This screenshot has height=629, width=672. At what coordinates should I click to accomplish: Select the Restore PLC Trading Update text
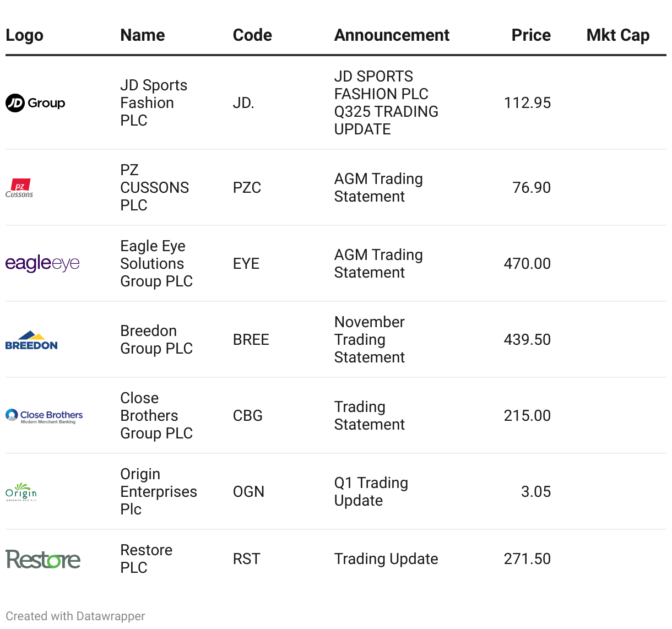(386, 559)
